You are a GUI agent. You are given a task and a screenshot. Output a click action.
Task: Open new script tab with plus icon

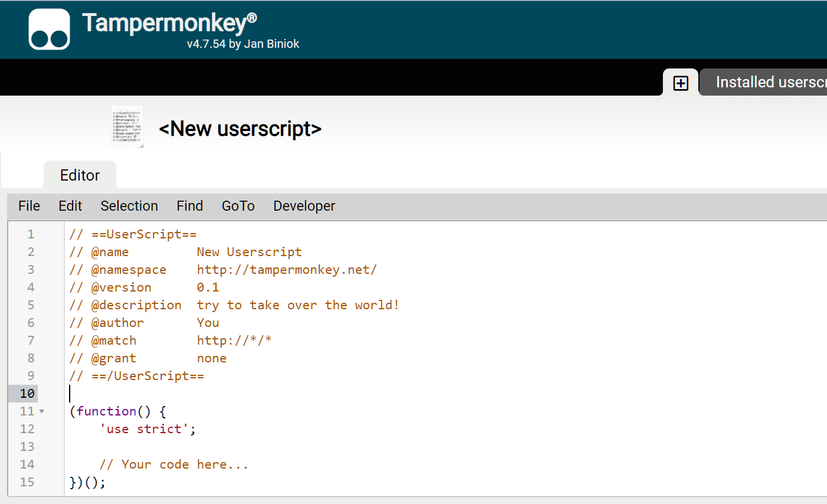[681, 83]
